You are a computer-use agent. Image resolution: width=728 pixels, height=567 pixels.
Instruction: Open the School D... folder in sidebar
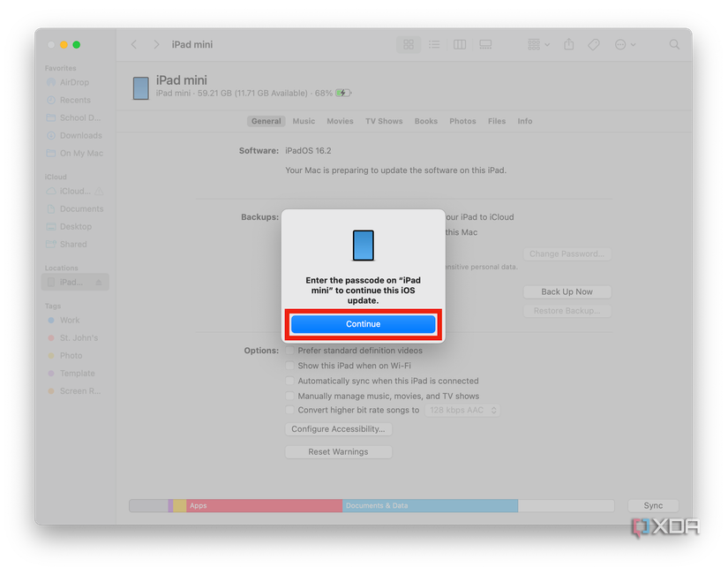(x=74, y=117)
